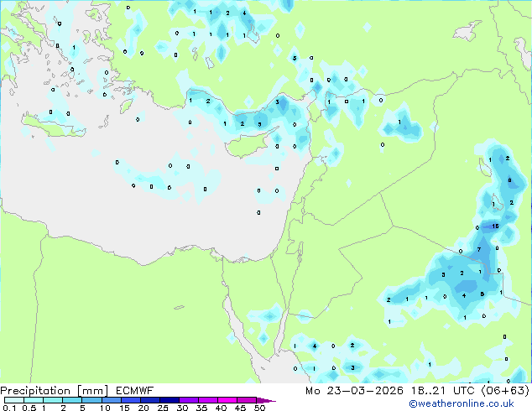
Task: Click the legend label '25'
Action: tap(163, 408)
